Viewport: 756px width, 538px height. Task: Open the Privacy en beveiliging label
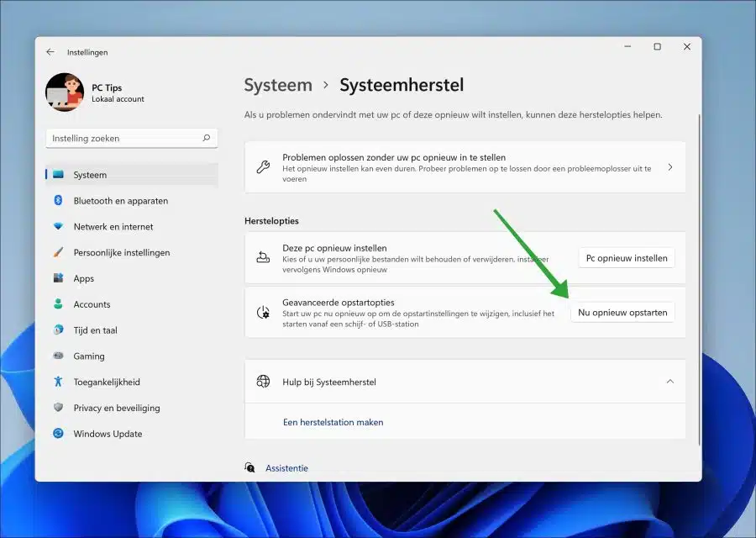117,408
